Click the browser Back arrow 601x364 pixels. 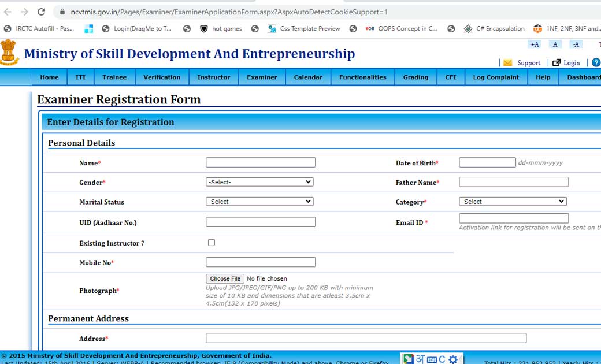coord(8,12)
